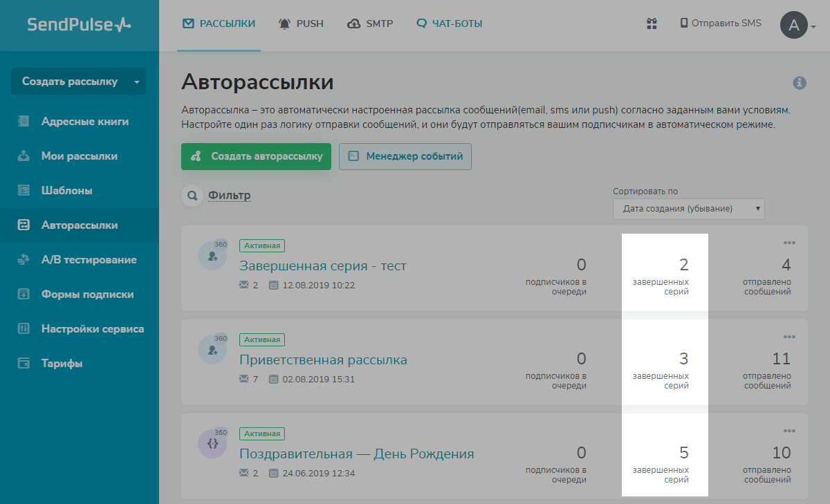Click the gift icon in top bar
Viewport: 830px width, 504px height.
point(652,24)
